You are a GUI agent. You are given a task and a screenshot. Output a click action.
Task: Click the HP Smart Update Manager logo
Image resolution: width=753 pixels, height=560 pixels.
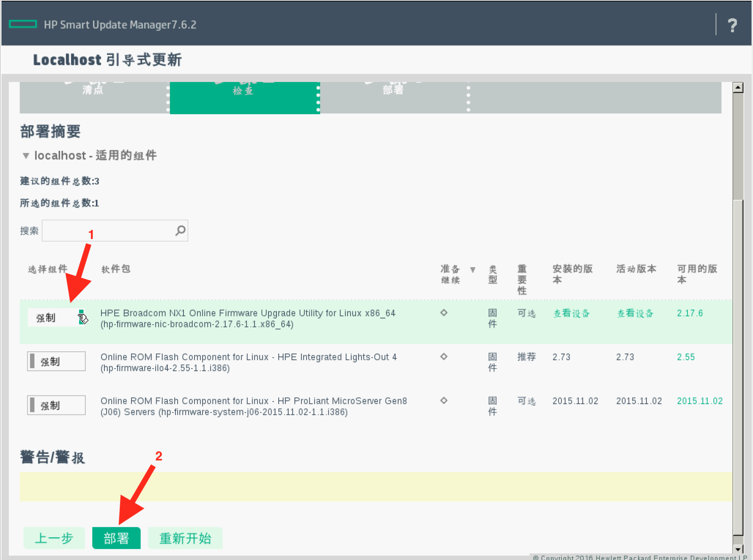point(23,24)
